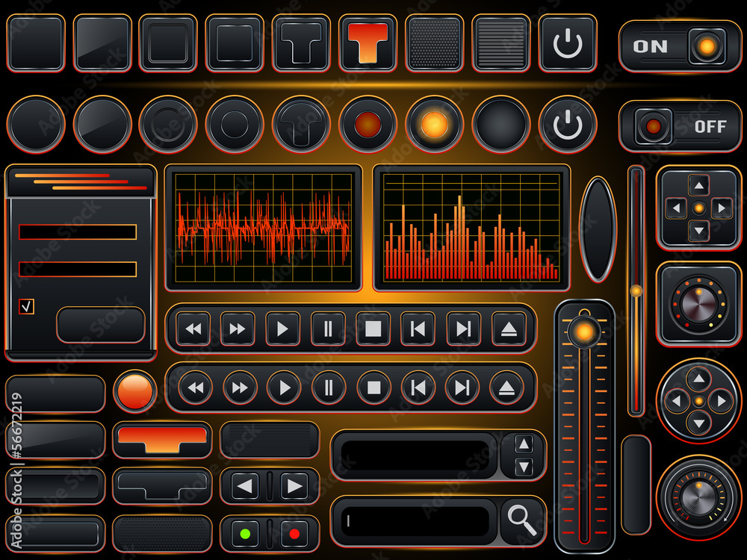Click the round stop button in the lower playback bar
This screenshot has width=747, height=560.
point(373,388)
